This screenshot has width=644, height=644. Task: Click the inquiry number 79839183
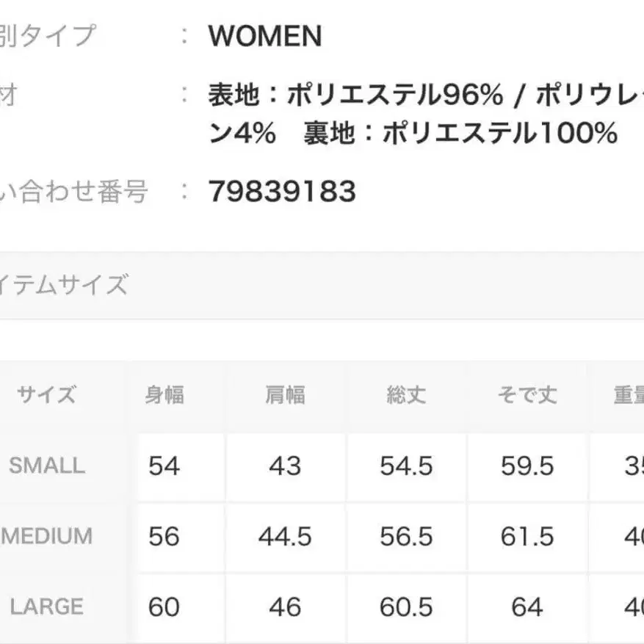click(x=283, y=192)
